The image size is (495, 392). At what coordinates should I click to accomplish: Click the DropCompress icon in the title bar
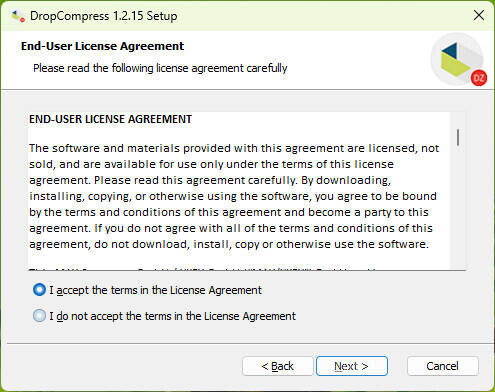pyautogui.click(x=18, y=16)
